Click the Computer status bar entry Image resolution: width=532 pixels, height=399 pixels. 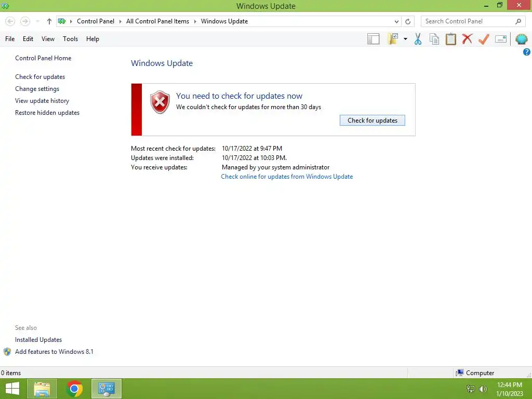(475, 373)
